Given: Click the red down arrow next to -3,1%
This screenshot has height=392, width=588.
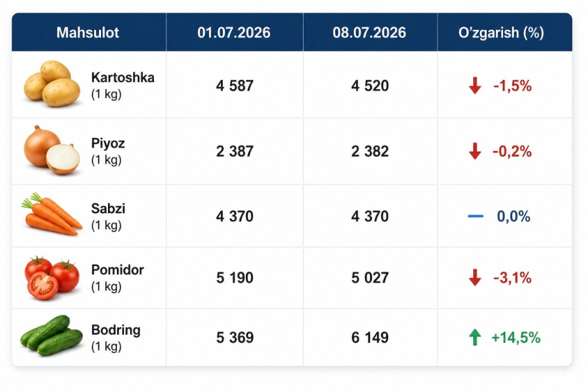Looking at the screenshot, I should [x=475, y=278].
